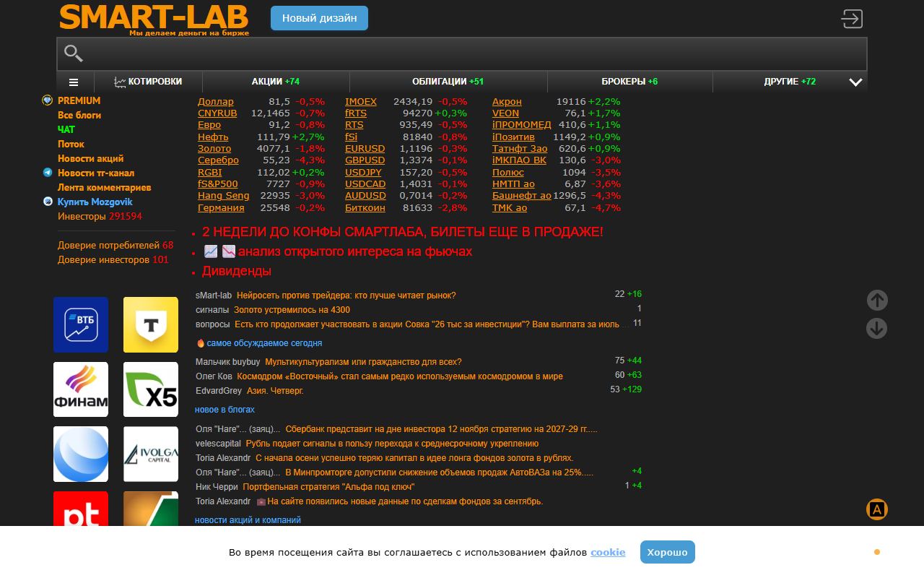Click the Новый дизайн button
Viewport: 924px width, 578px height.
tap(319, 18)
